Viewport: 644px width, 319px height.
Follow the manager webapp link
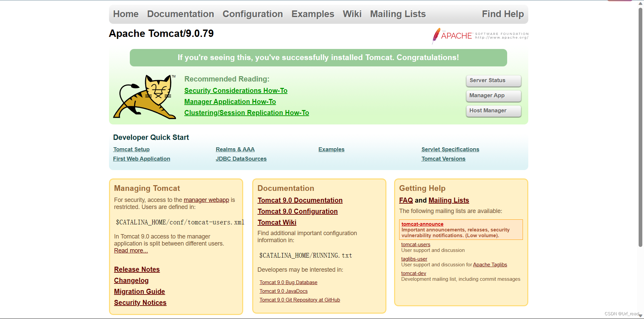pos(206,200)
